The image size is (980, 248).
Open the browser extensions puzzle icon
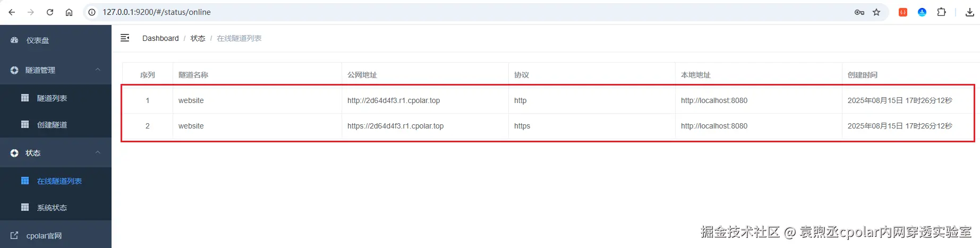pyautogui.click(x=941, y=12)
